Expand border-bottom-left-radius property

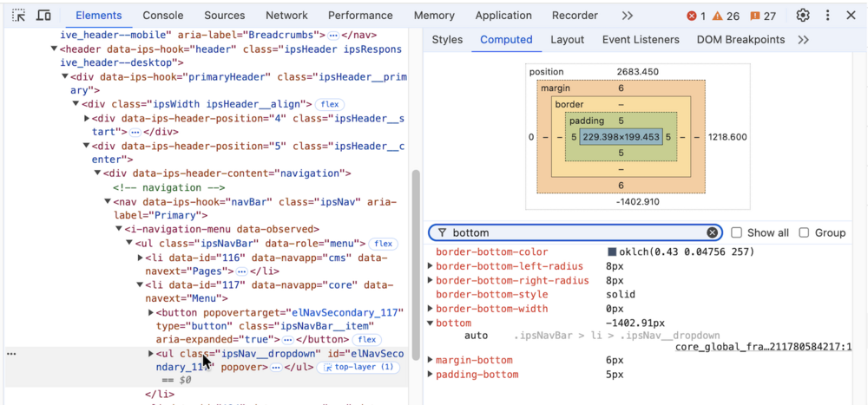pyautogui.click(x=431, y=266)
